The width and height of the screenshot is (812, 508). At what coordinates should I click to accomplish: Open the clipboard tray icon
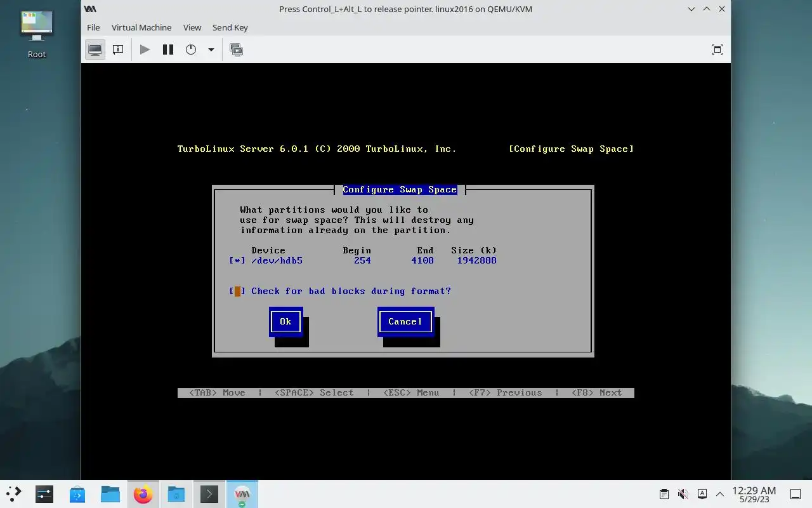[x=664, y=494]
